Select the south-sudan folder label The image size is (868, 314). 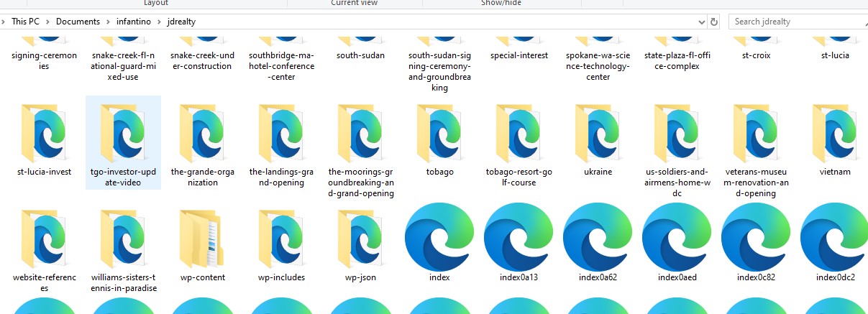360,55
